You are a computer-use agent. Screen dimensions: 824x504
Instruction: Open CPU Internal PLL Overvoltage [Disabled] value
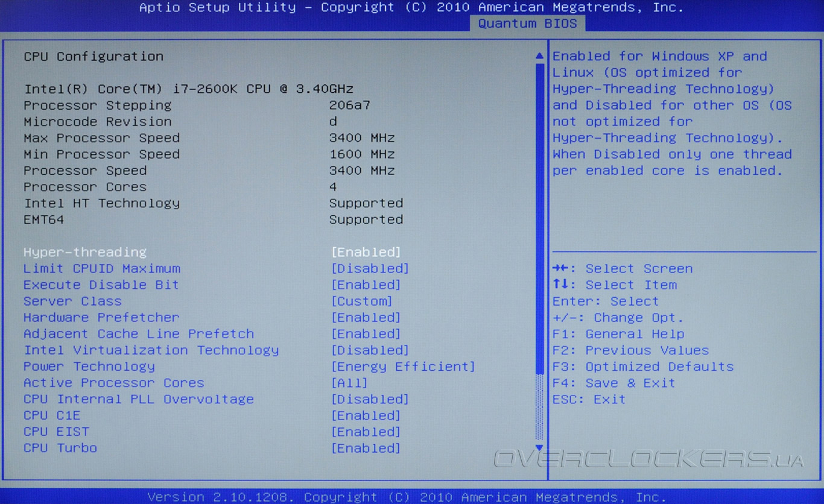coord(370,398)
